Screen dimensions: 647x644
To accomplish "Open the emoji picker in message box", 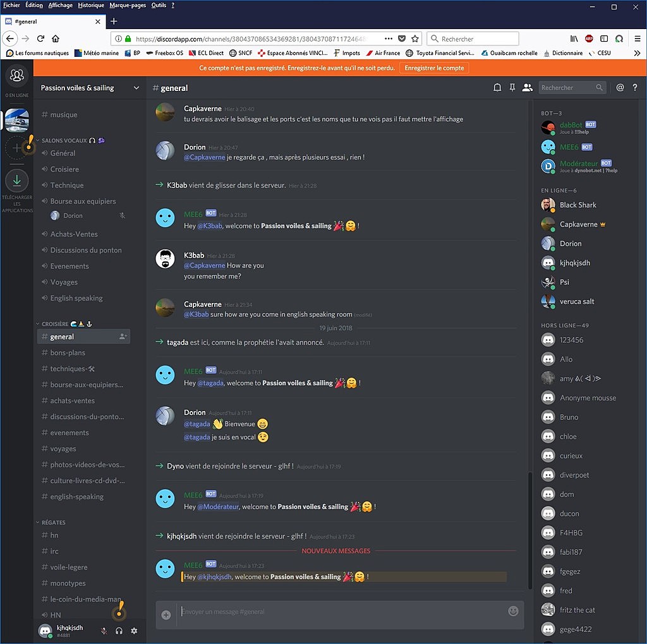I will [513, 611].
